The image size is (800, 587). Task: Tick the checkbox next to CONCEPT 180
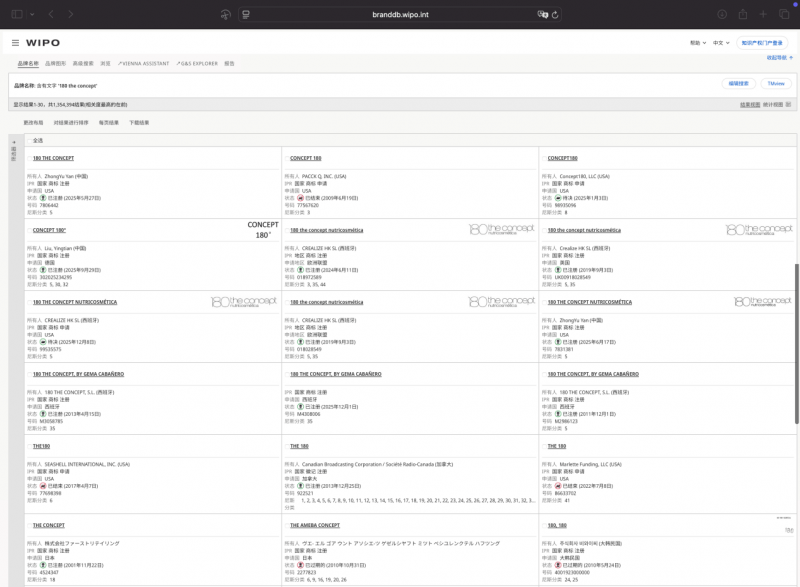point(285,158)
